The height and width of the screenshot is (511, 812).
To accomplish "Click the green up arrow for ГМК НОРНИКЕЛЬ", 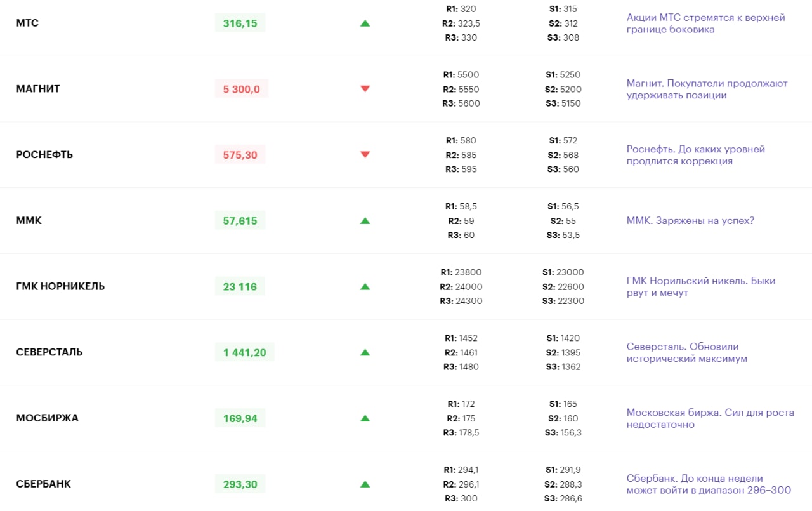I will coord(365,287).
